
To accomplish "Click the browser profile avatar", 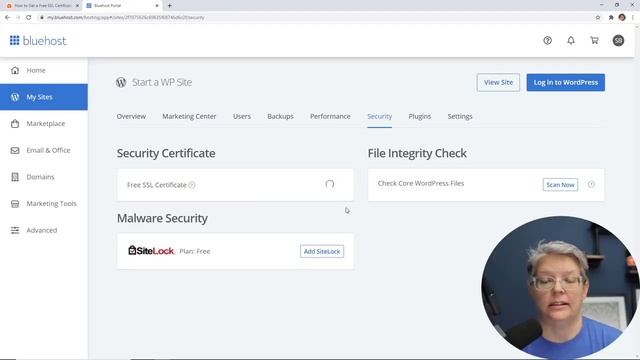I will (622, 18).
